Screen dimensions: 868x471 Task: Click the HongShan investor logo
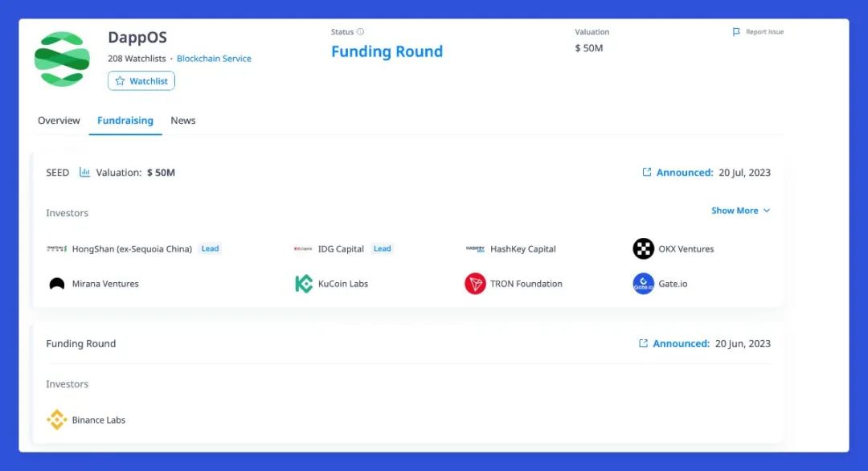pyautogui.click(x=56, y=249)
